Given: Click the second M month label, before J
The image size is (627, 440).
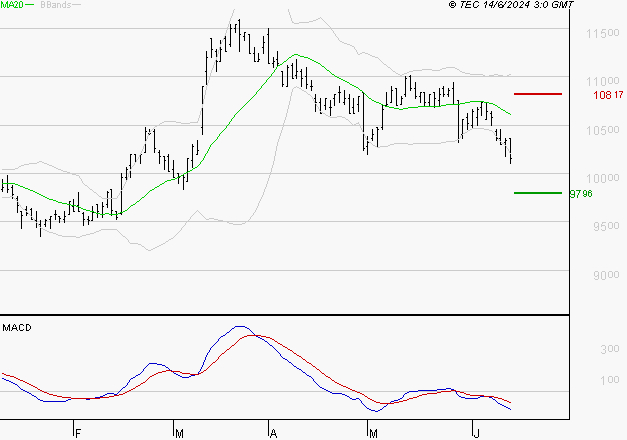Looking at the screenshot, I should click(x=373, y=434).
